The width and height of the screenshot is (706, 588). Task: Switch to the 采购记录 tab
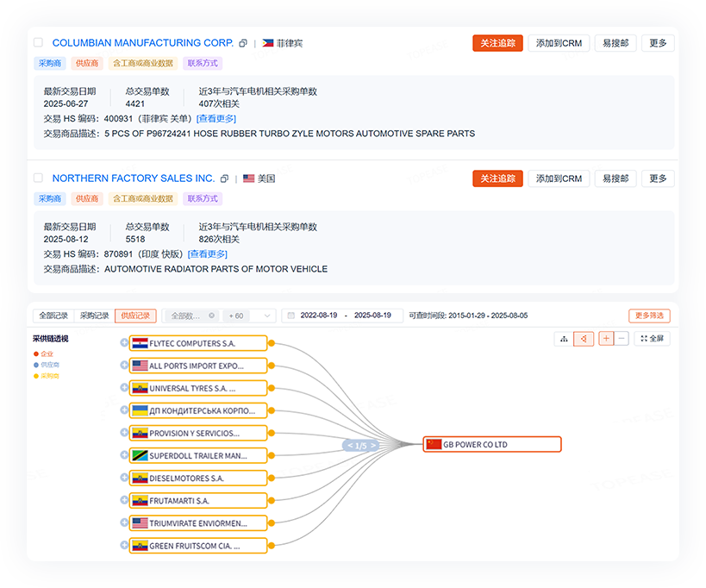(x=94, y=316)
